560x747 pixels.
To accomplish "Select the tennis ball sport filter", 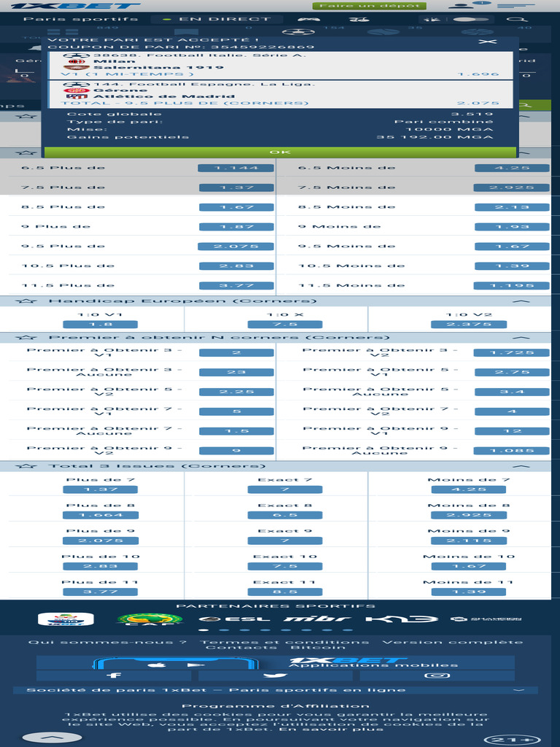I will [x=383, y=32].
